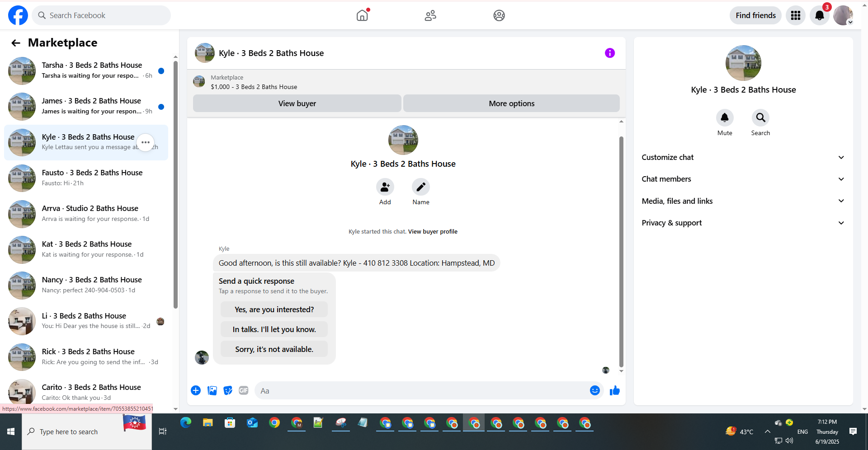Screen dimensions: 868x450
Task: Open options for Kyle conversation row
Action: tap(145, 142)
